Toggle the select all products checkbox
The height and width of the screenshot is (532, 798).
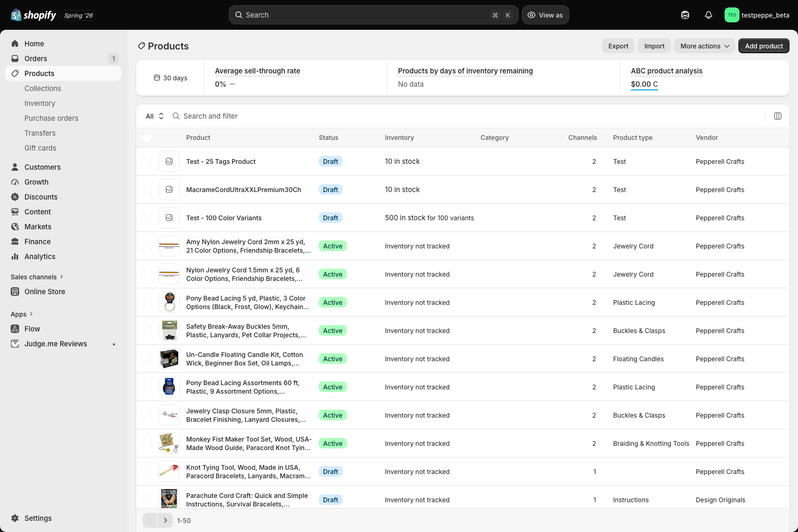(147, 138)
